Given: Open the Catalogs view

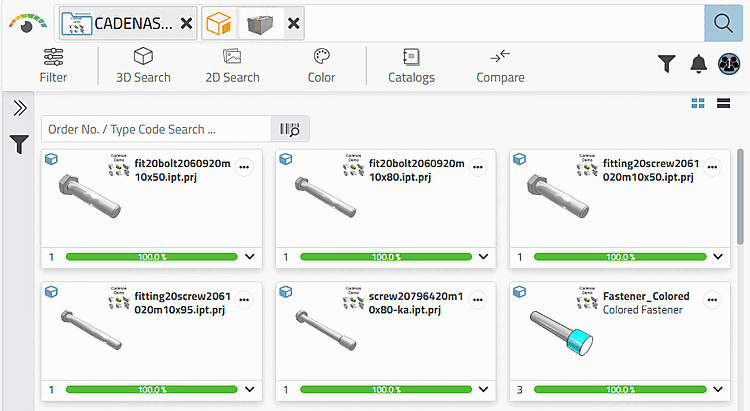Looking at the screenshot, I should (x=411, y=65).
